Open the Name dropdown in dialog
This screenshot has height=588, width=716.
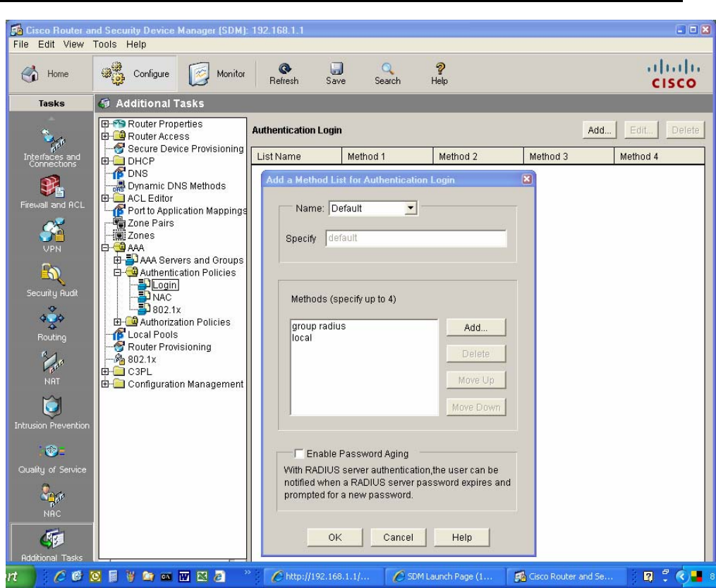pos(411,209)
